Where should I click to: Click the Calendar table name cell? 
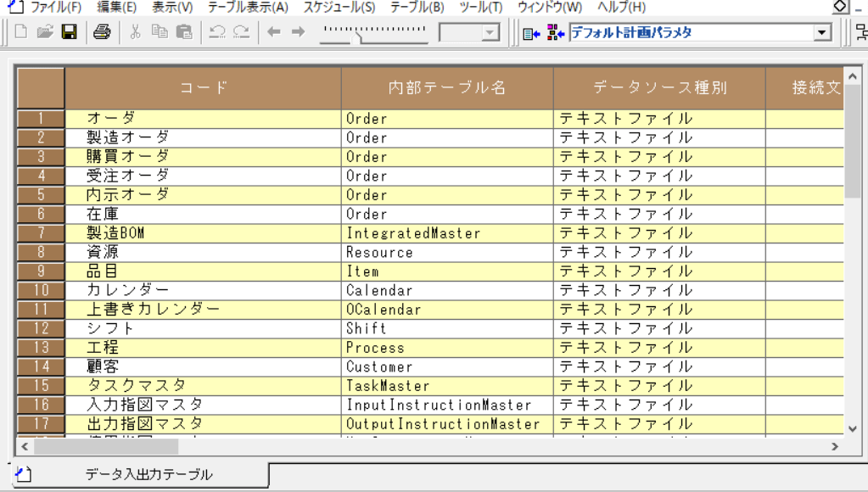(447, 290)
